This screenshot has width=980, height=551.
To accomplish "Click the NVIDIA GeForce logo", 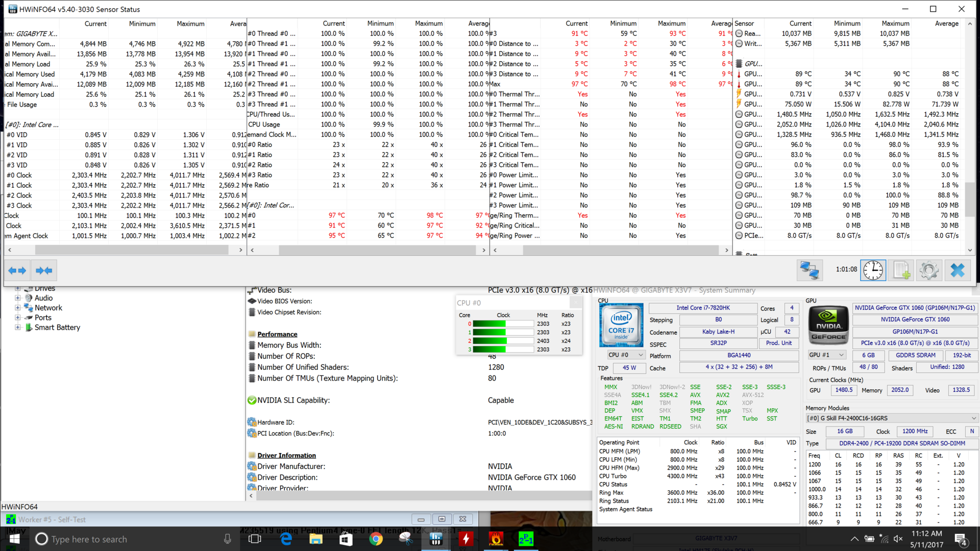I will pos(828,325).
